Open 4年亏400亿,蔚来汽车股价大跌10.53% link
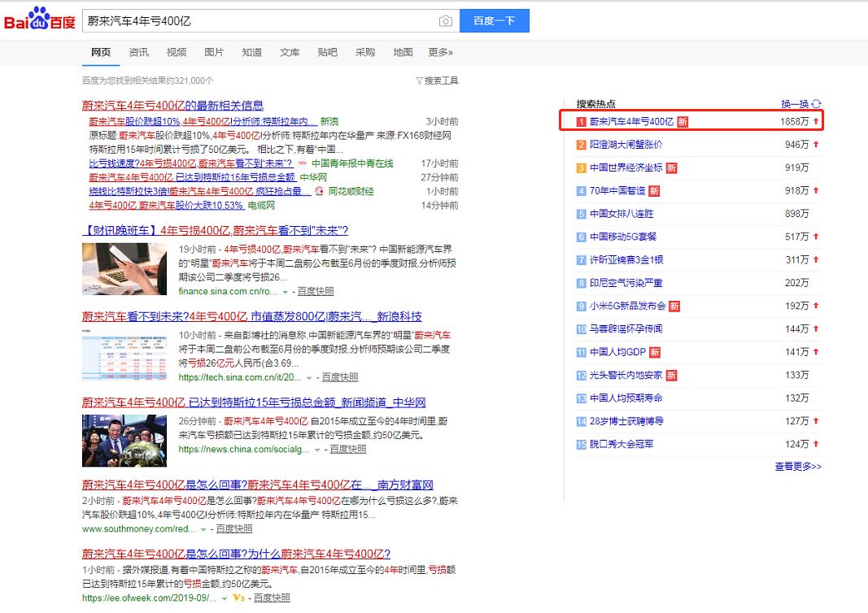This screenshot has width=868, height=613. pos(166,205)
